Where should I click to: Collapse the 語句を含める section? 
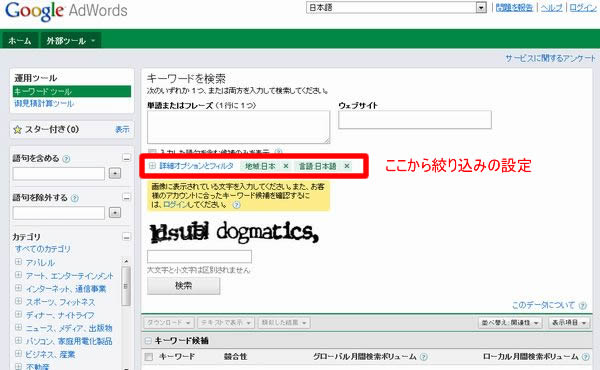point(126,158)
